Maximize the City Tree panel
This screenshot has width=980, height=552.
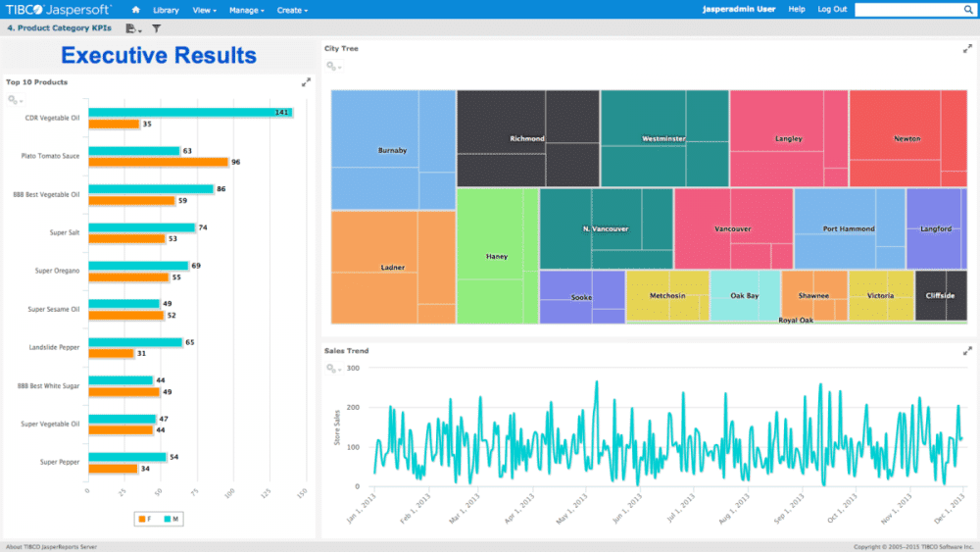click(x=967, y=48)
